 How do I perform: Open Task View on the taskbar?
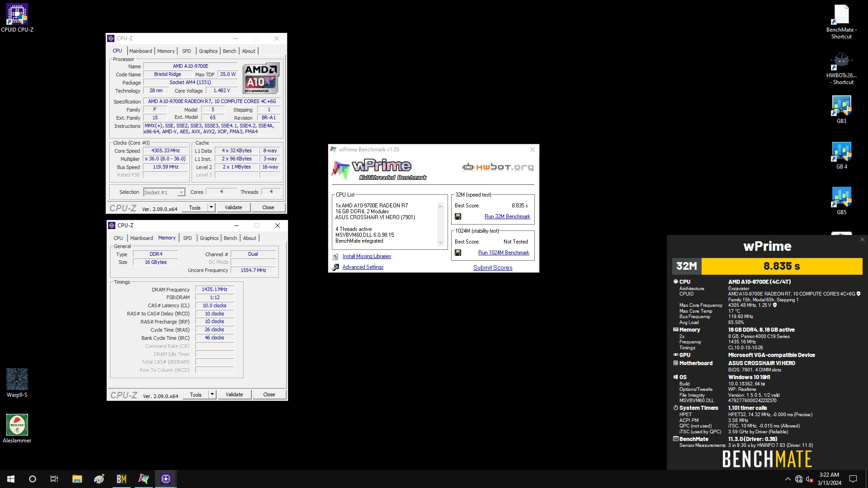pos(54,479)
